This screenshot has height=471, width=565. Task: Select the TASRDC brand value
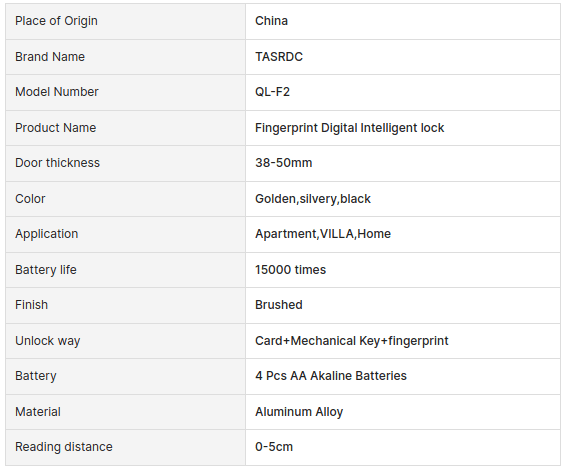279,57
